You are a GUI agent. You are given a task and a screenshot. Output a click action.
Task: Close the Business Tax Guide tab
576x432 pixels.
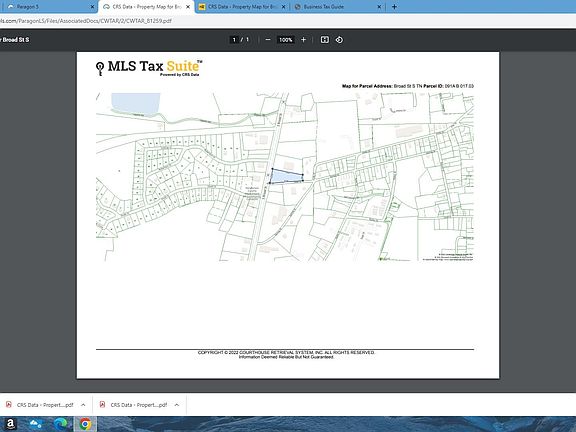pyautogui.click(x=379, y=7)
